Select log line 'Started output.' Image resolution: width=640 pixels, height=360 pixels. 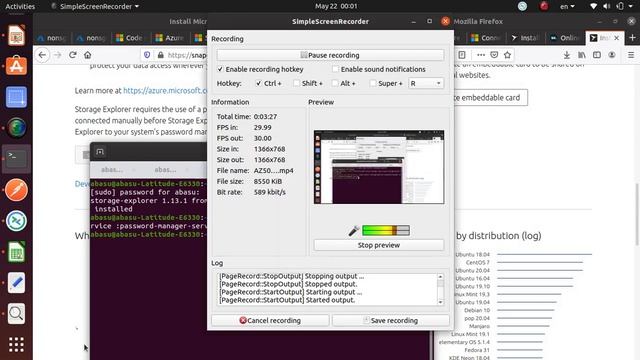pyautogui.click(x=287, y=300)
